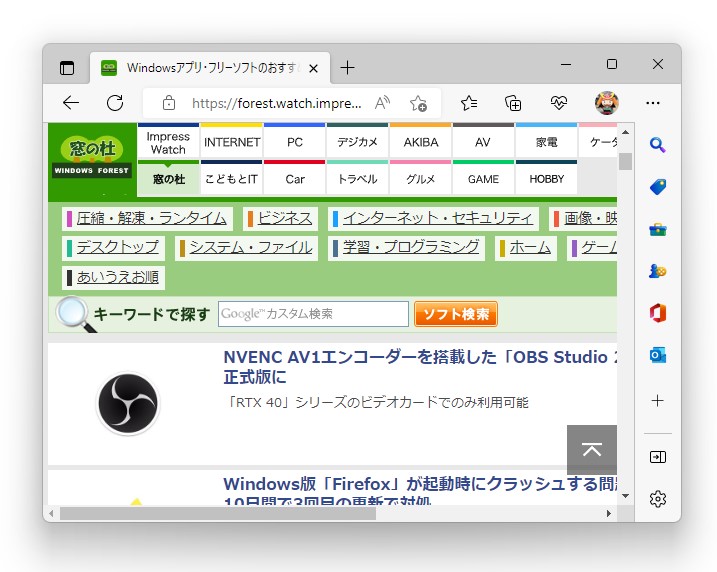
Task: Open the Collections icon
Action: pyautogui.click(x=513, y=103)
